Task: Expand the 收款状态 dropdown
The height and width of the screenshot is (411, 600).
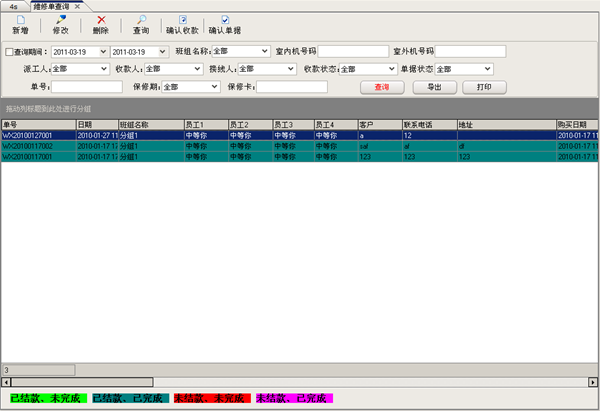Action: click(391, 69)
